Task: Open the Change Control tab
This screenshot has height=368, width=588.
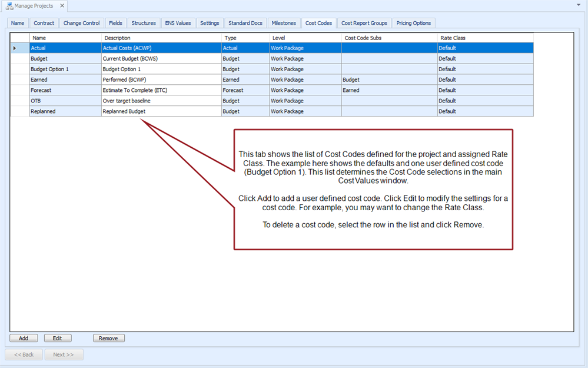Action: click(x=82, y=23)
